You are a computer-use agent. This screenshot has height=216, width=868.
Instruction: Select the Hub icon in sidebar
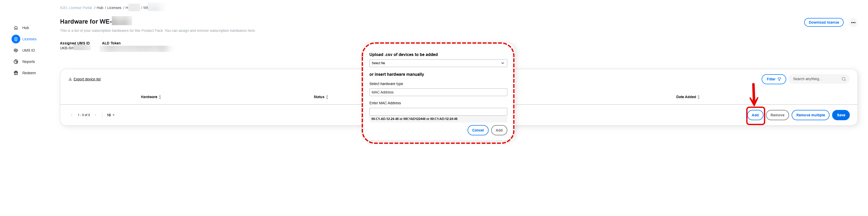pyautogui.click(x=15, y=28)
